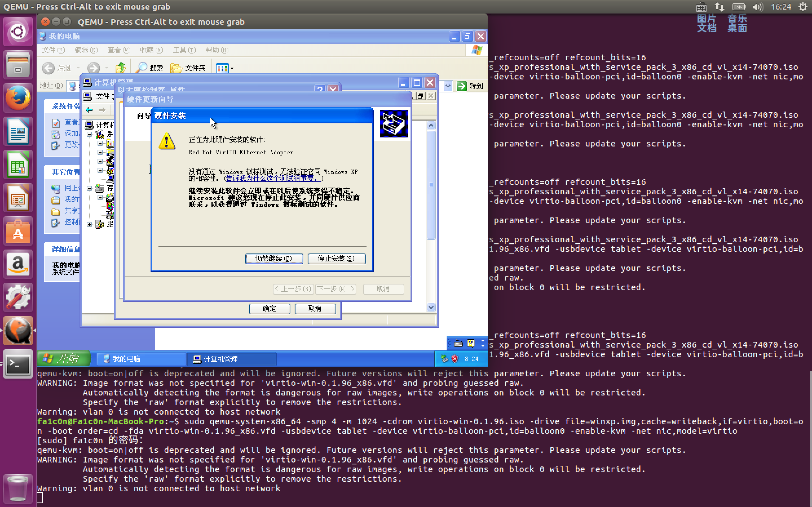Click the 仍然继续(C) button
Image resolution: width=812 pixels, height=507 pixels.
(x=274, y=259)
